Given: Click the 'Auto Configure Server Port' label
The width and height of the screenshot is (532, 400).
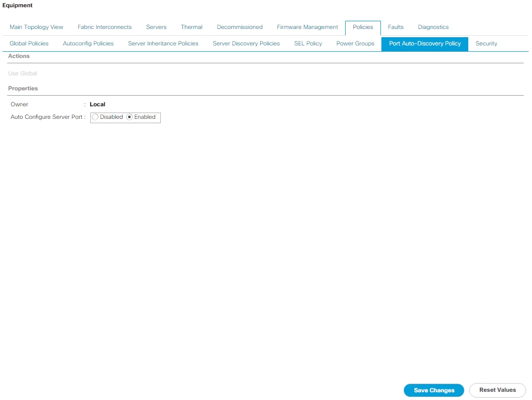Looking at the screenshot, I should (x=46, y=117).
